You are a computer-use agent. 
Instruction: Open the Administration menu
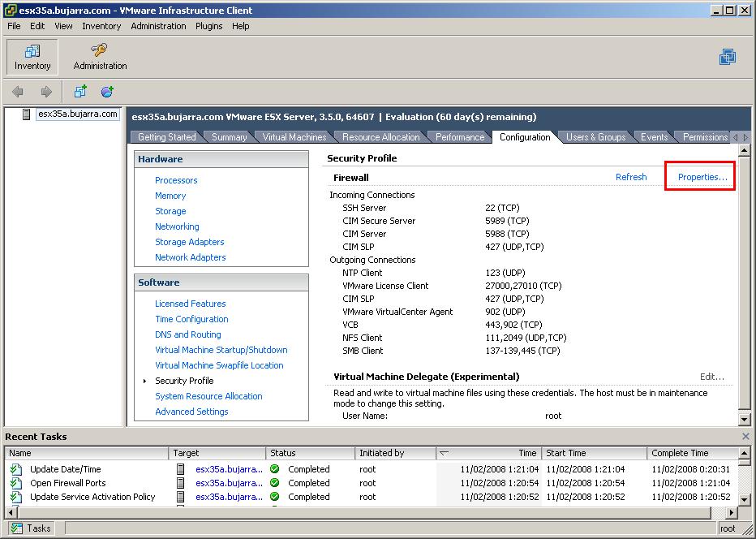[x=158, y=26]
